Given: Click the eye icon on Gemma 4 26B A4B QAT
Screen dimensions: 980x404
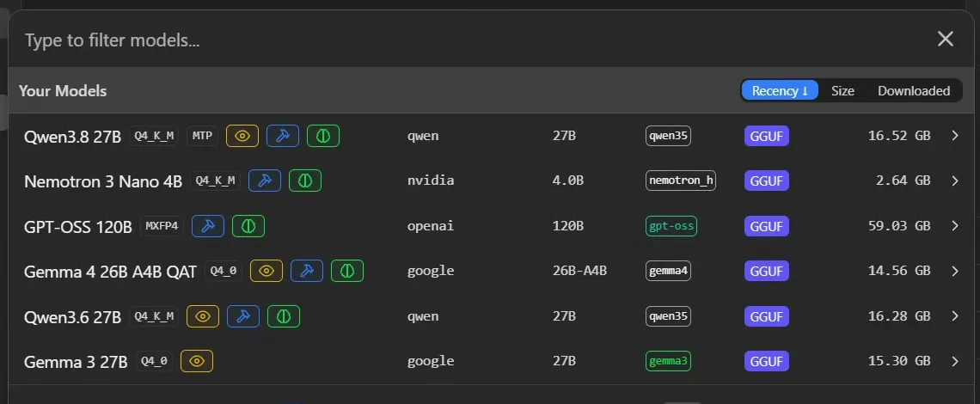Looking at the screenshot, I should (266, 271).
